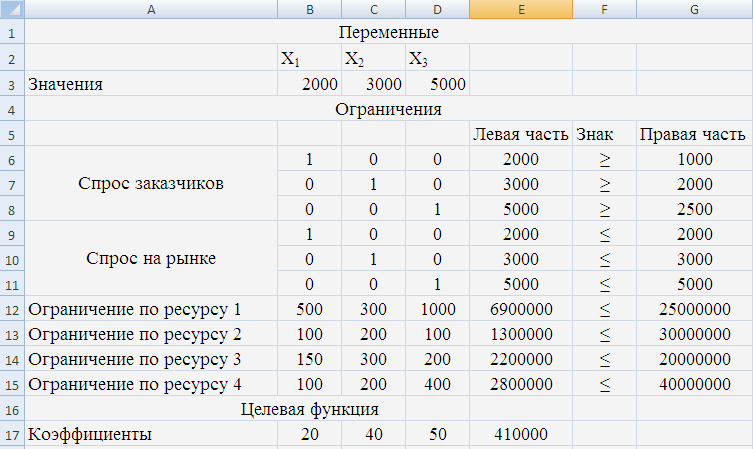Viewport: 753px width, 449px height.
Task: Select row 17 header
Action: (12, 434)
